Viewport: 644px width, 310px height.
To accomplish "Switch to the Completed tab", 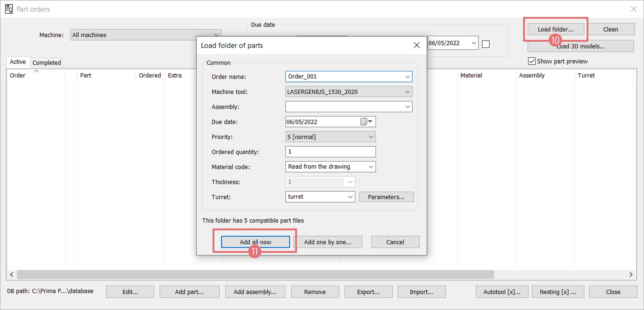I will click(47, 62).
